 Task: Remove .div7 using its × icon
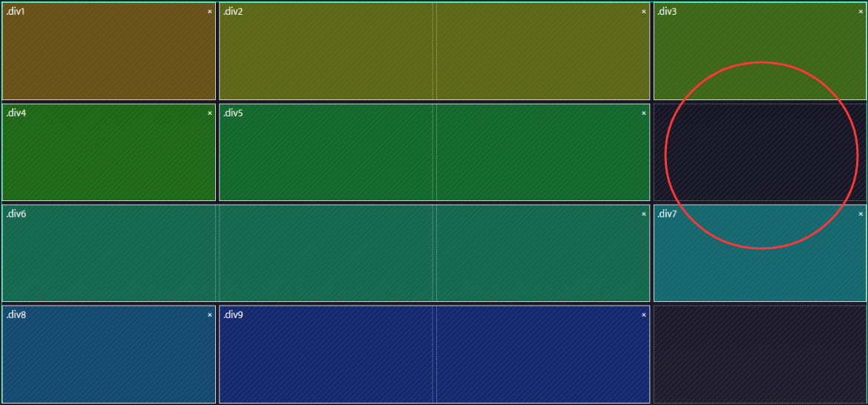(861, 214)
